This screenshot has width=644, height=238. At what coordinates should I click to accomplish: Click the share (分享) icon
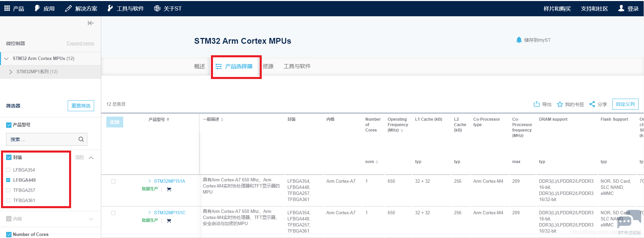click(592, 104)
